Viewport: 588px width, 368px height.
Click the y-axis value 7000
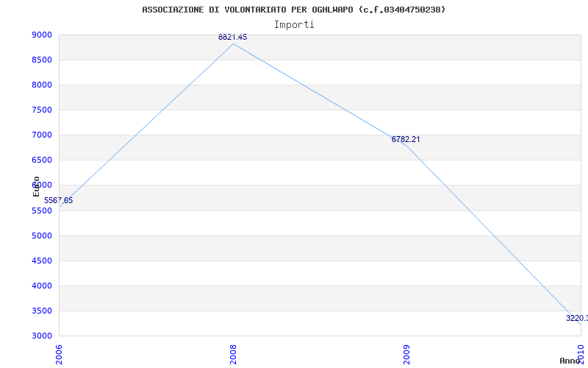43,135
